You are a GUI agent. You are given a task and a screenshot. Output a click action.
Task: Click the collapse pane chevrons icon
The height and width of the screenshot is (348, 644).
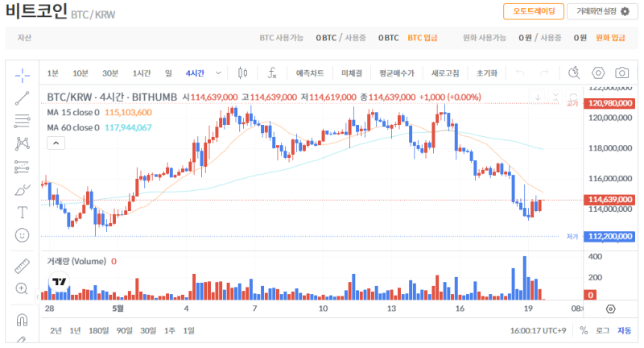555,97
